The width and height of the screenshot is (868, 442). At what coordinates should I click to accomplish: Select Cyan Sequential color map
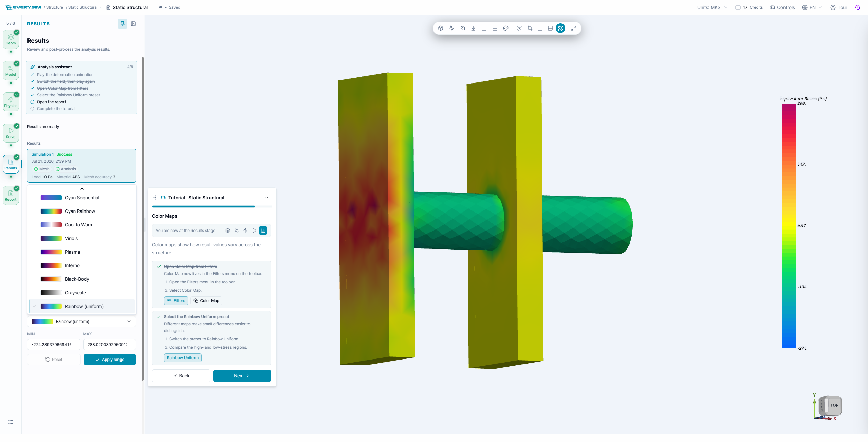[82, 198]
